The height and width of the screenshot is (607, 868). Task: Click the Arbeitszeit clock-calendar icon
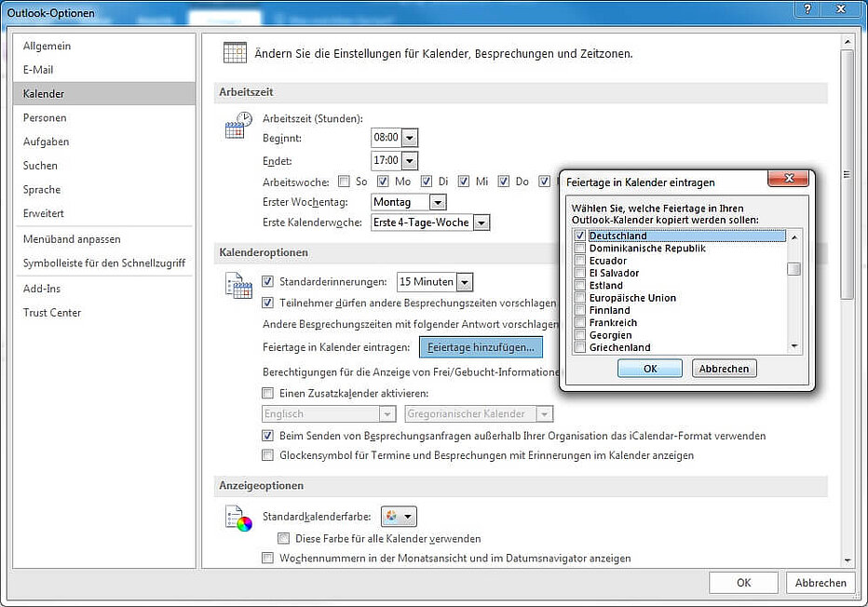click(238, 125)
